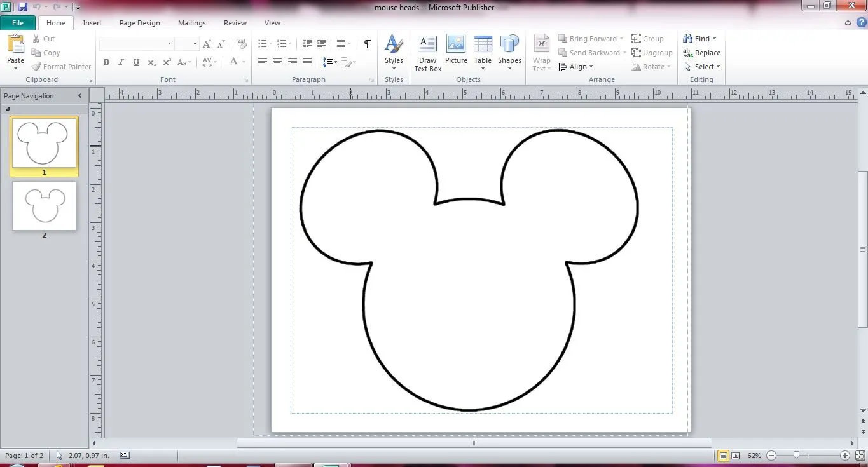Open the Character Spacing dropdown
This screenshot has width=868, height=467.
click(209, 62)
